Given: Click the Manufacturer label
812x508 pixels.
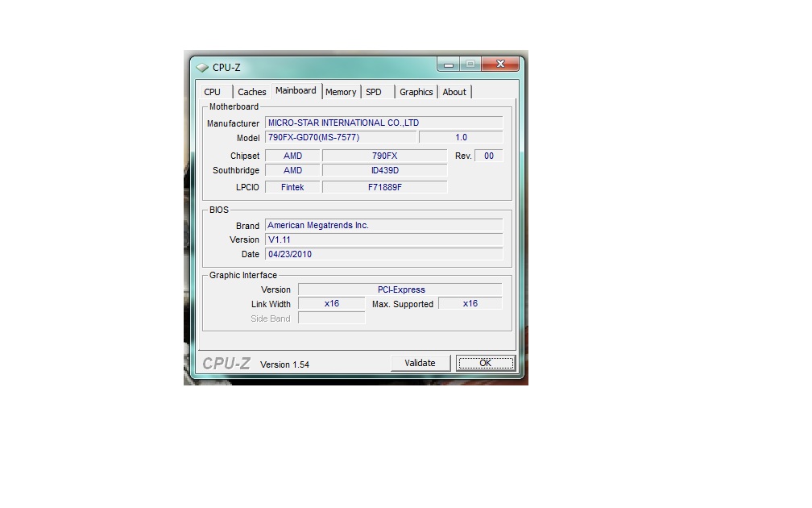Looking at the screenshot, I should tap(233, 123).
